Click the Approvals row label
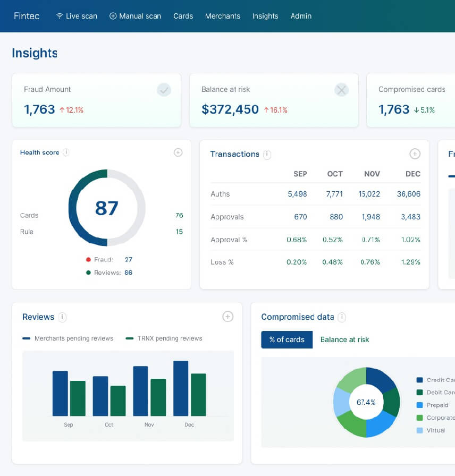This screenshot has height=476, width=455. [227, 217]
